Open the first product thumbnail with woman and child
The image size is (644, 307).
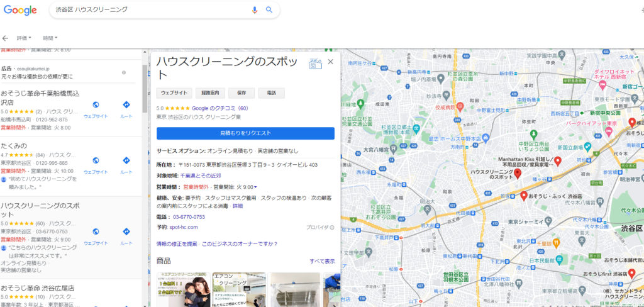click(x=184, y=289)
